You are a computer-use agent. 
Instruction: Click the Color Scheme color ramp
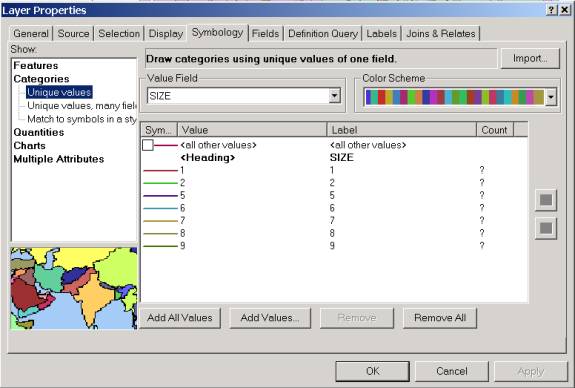point(454,98)
